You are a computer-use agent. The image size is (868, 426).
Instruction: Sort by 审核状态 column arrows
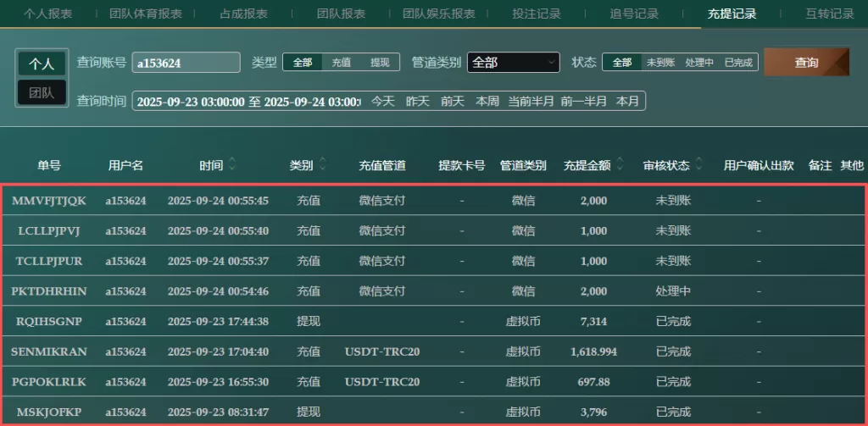click(702, 165)
